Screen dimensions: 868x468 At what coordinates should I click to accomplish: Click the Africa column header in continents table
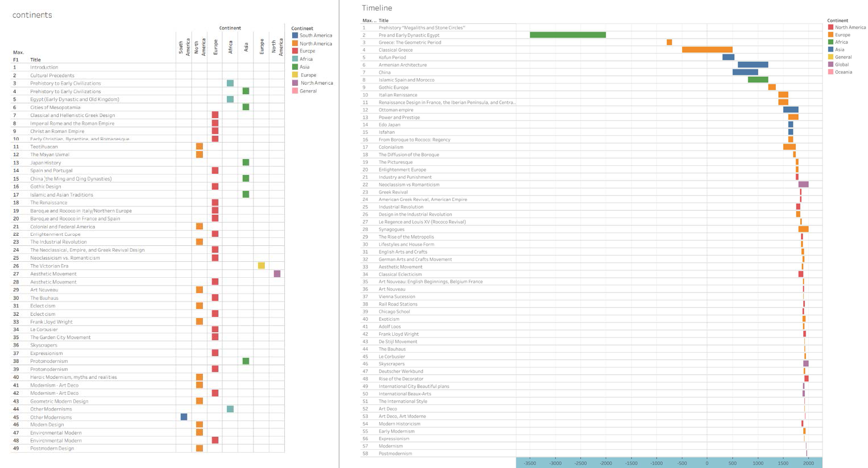click(230, 47)
